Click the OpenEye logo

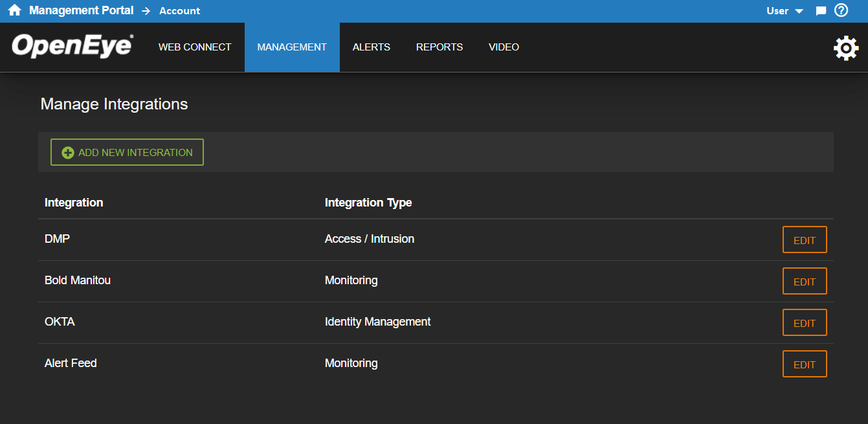pos(71,46)
